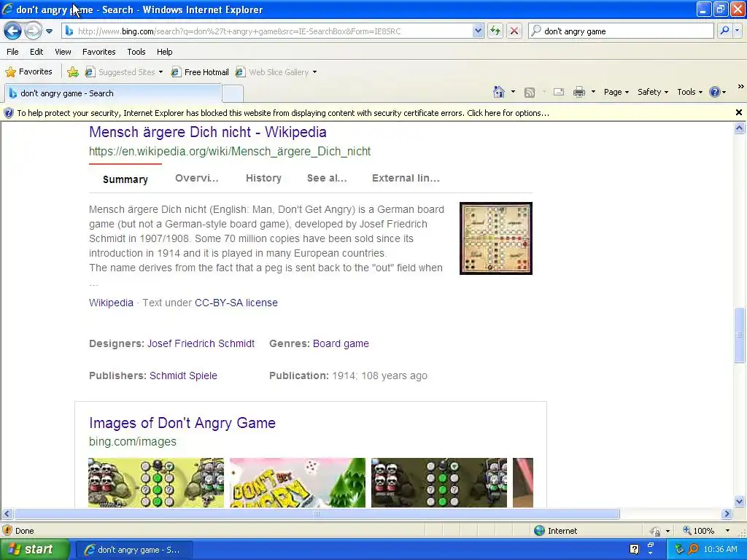The width and height of the screenshot is (747, 560).
Task: Open the View menu
Action: pyautogui.click(x=63, y=52)
